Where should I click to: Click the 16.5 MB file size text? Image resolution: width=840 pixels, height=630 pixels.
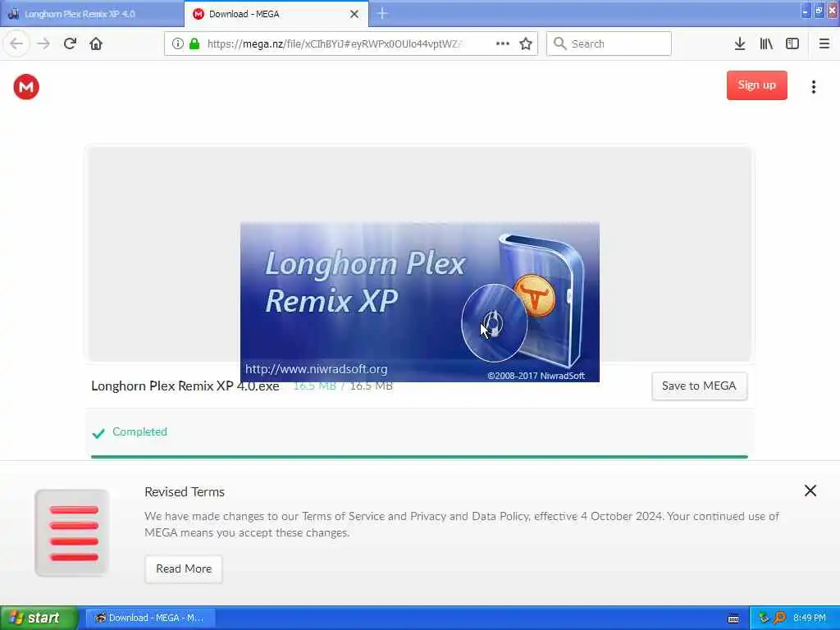[x=343, y=386]
